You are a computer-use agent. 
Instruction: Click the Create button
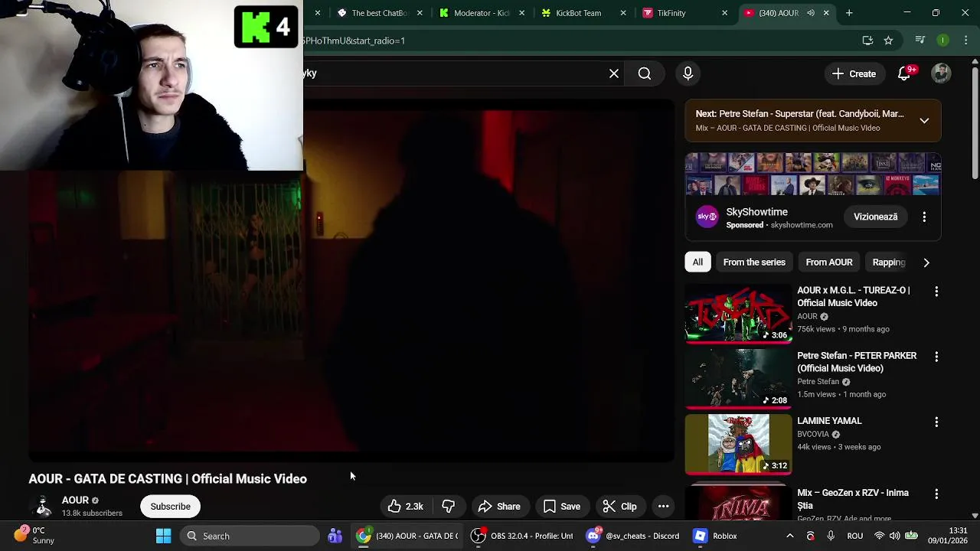tap(854, 73)
